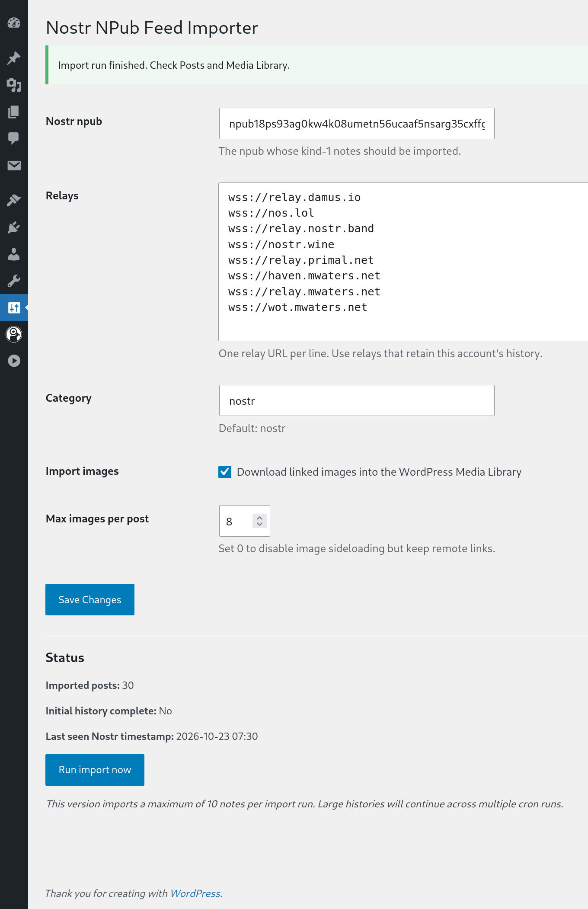Screen dimensions: 588x909
Task: Click the Max images per post number field
Action: (245, 521)
